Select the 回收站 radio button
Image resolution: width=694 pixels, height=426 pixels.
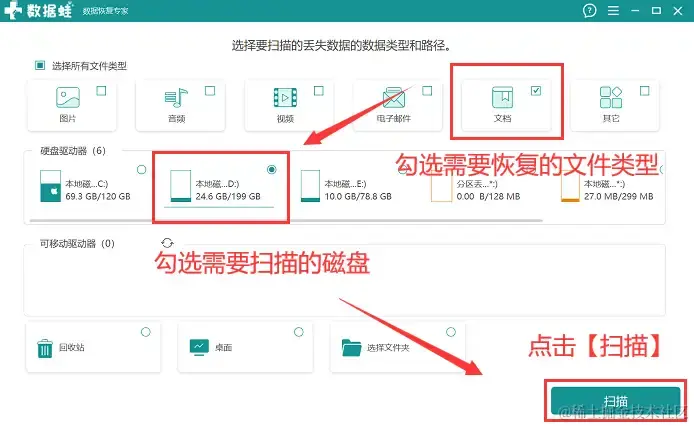pos(146,332)
